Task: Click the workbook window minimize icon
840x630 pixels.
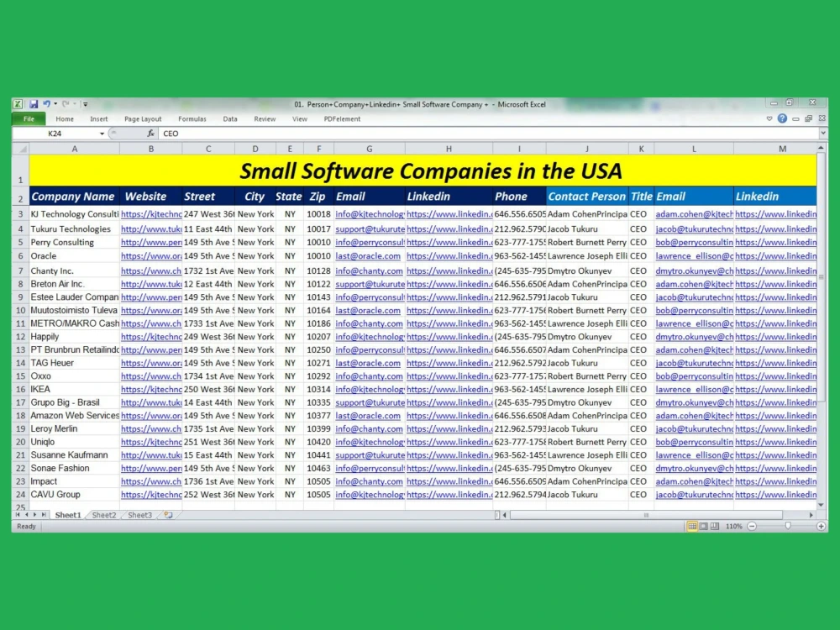Action: 795,119
